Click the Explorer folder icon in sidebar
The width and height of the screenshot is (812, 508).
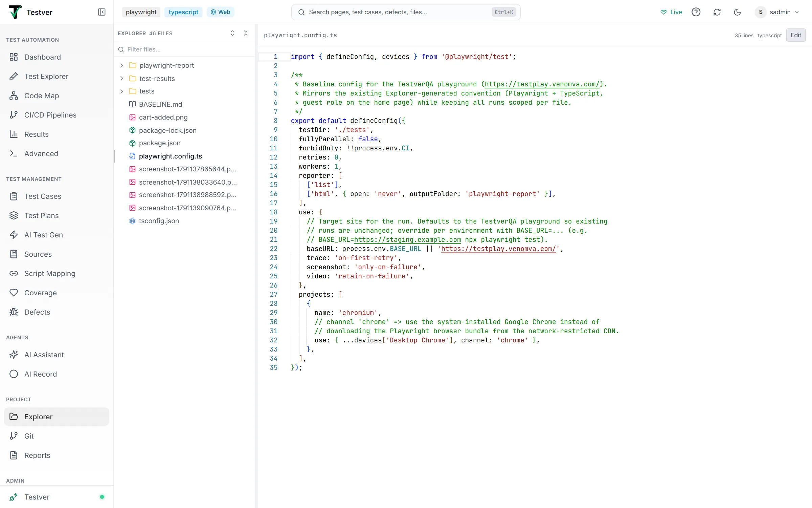(x=14, y=417)
